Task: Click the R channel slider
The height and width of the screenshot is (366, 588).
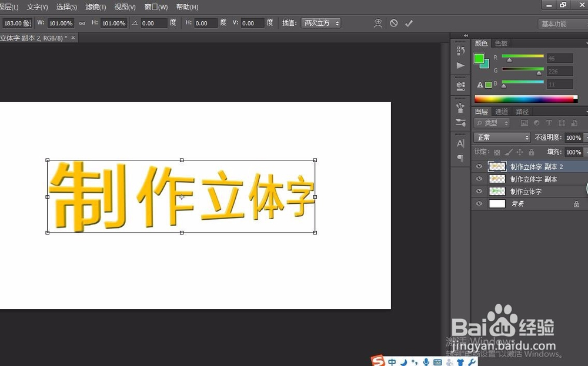Action: 522,56
